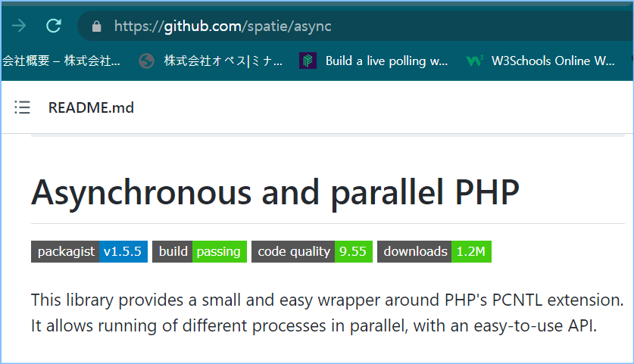Reload the GitHub page

click(x=53, y=26)
